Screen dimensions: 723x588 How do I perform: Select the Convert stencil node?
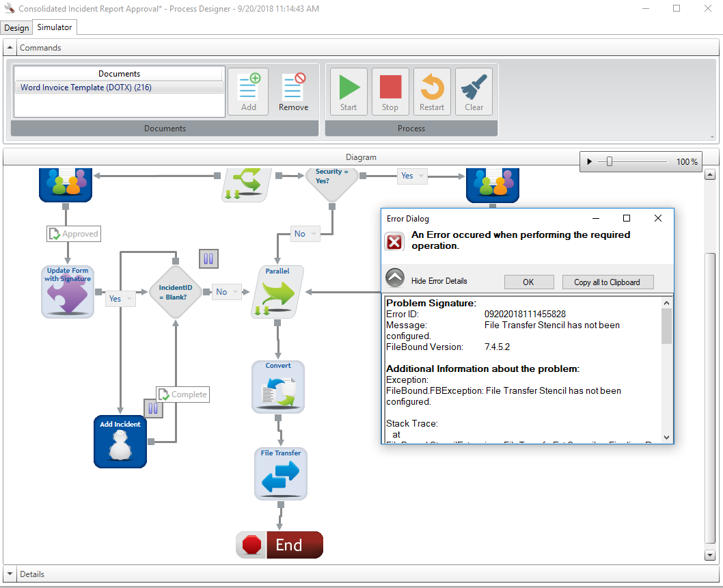[x=278, y=387]
